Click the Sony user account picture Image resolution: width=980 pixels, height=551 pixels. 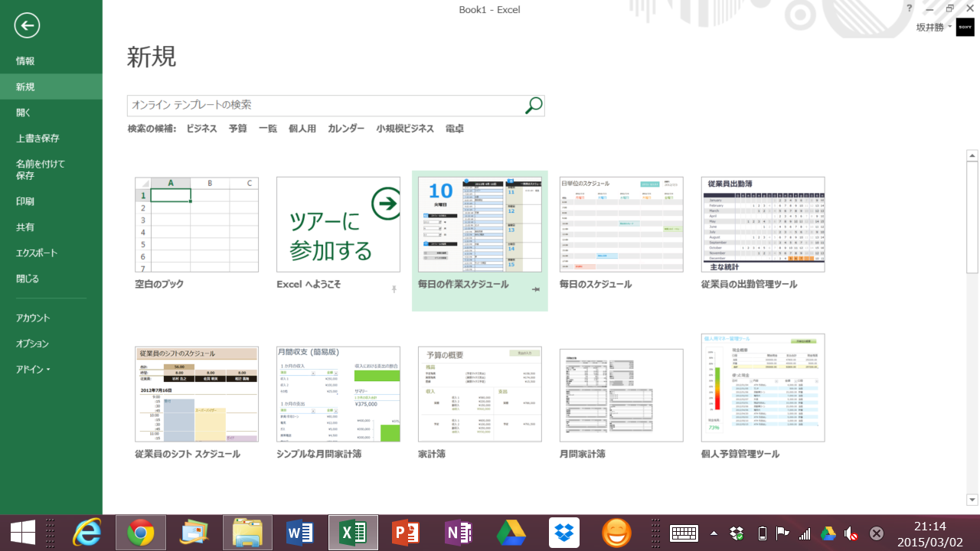[x=965, y=27]
